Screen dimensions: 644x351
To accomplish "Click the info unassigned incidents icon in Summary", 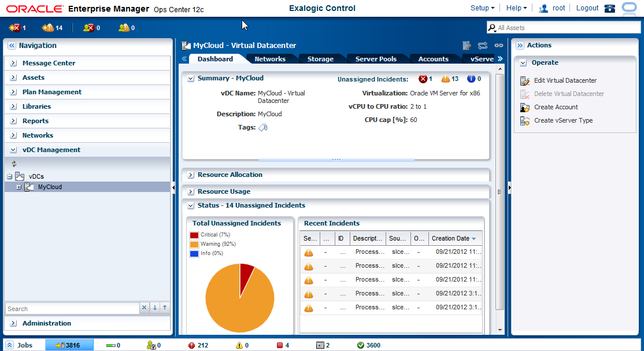I will click(471, 79).
